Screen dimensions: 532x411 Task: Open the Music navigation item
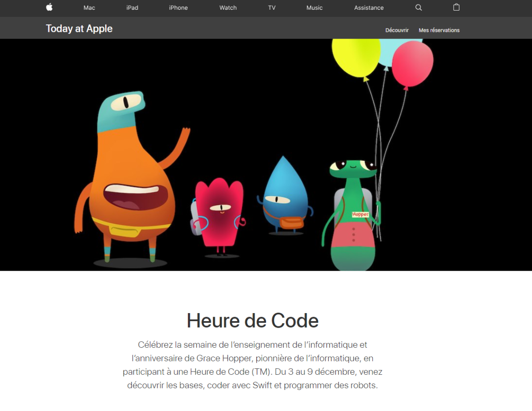[314, 8]
